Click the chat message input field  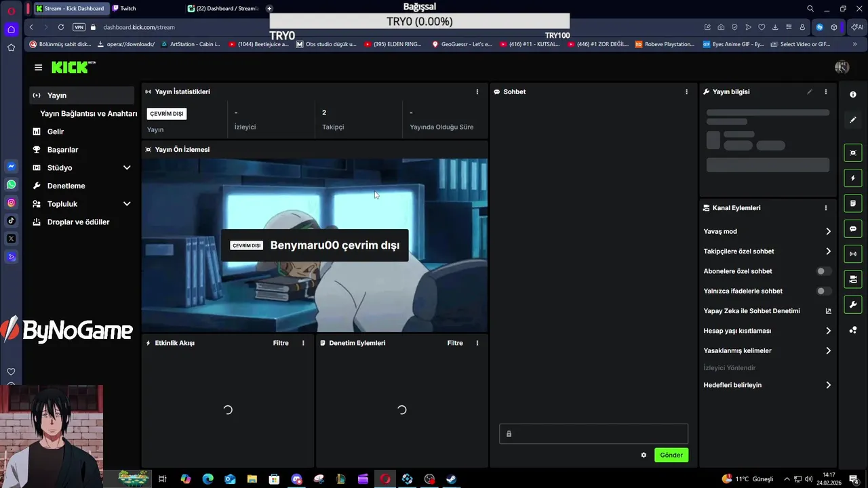pos(593,434)
